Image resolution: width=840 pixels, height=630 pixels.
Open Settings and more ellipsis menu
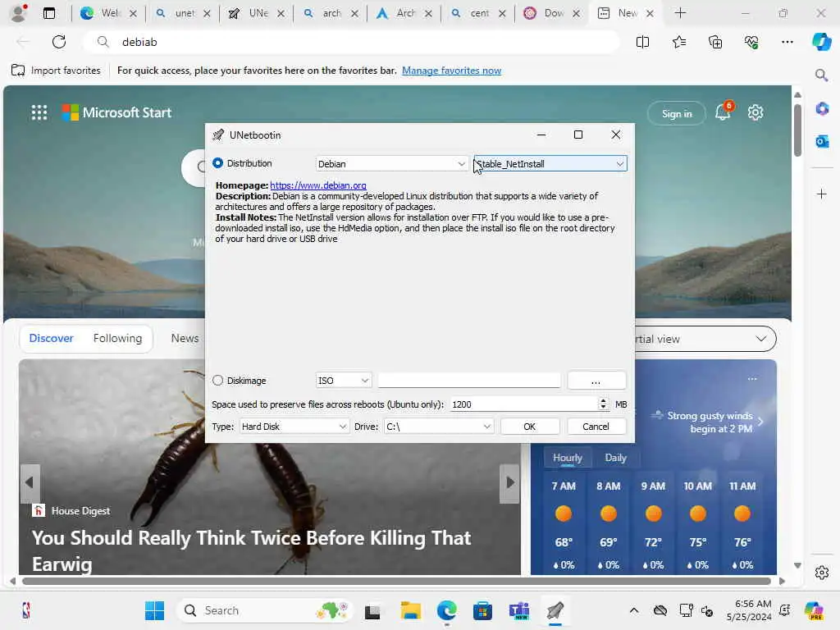pos(787,42)
